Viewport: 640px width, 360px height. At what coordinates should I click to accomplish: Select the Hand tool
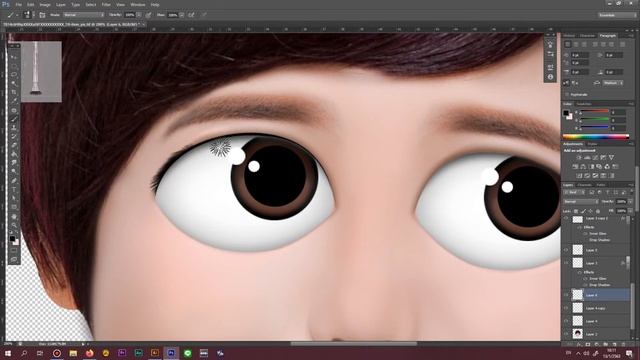coord(14,216)
